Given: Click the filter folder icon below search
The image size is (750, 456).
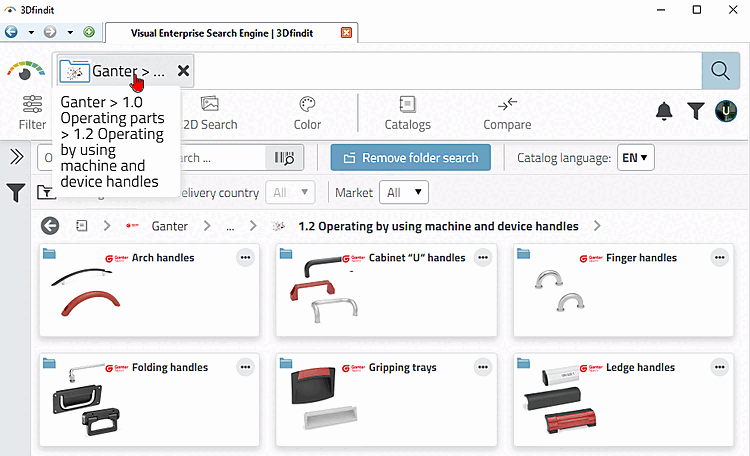Looking at the screenshot, I should [46, 192].
